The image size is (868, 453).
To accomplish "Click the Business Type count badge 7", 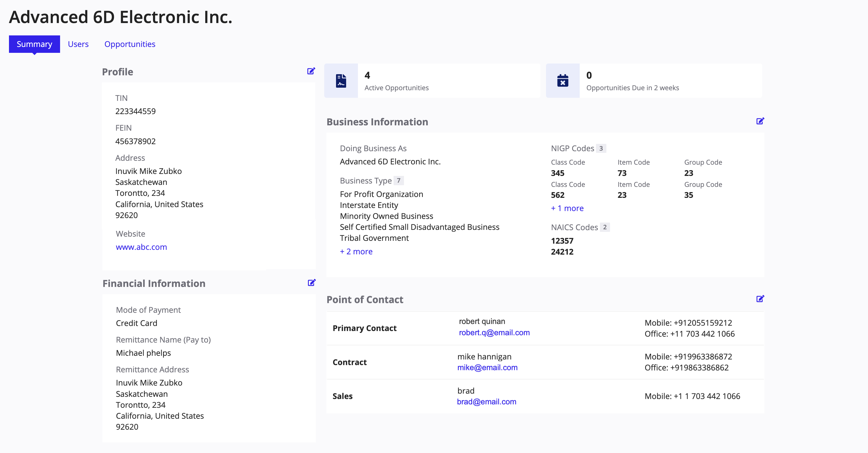I will coord(399,180).
